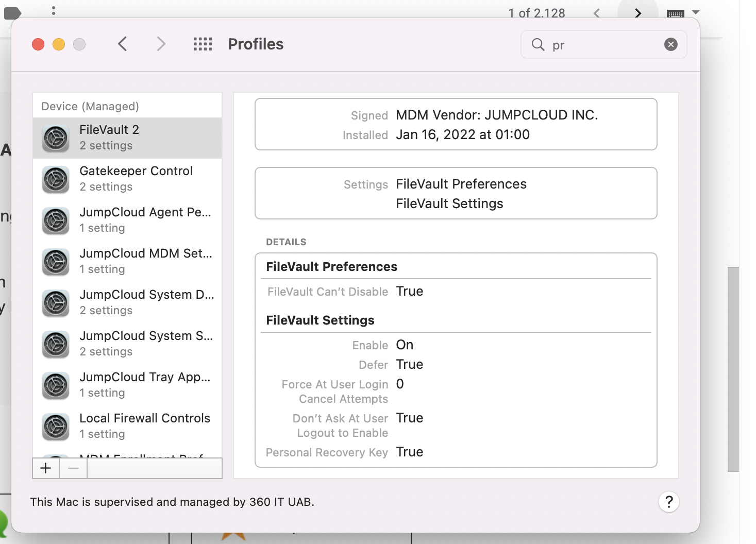The width and height of the screenshot is (756, 544).
Task: Click the 'On' value beside Enable
Action: click(405, 345)
